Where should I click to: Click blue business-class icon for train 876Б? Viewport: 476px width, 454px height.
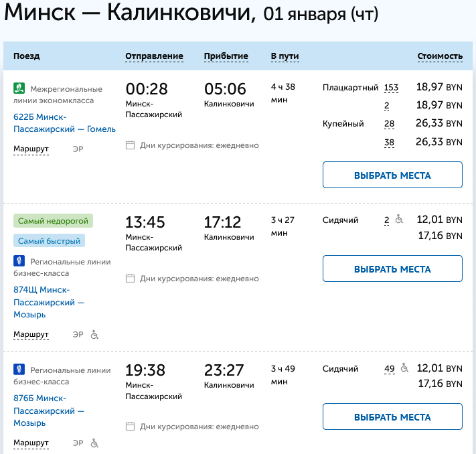pos(19,369)
